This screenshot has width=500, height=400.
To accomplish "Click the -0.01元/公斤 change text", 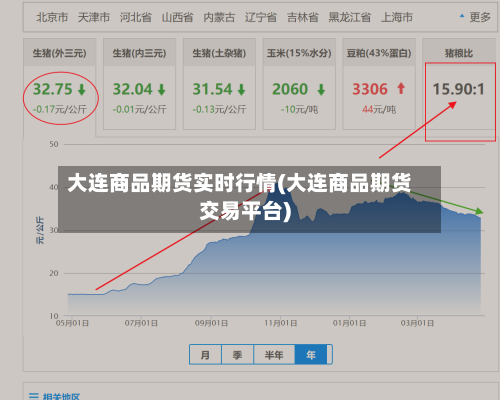I will [139, 109].
